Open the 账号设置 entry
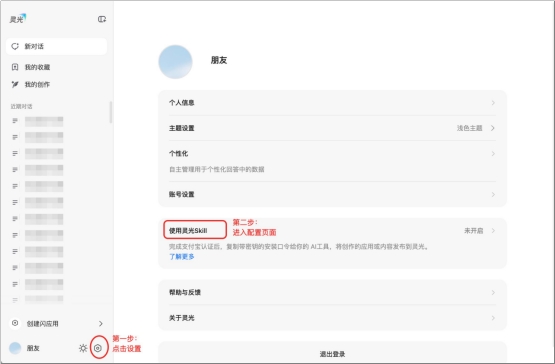 pyautogui.click(x=332, y=194)
